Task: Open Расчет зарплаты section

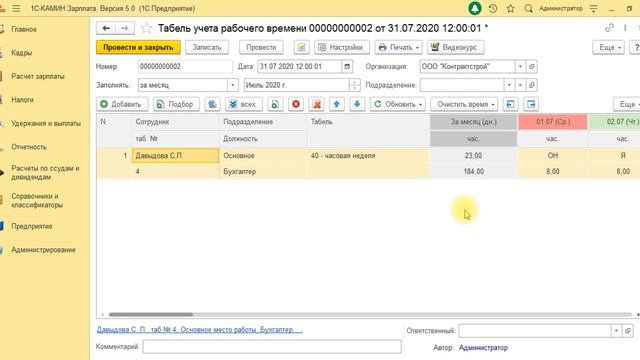Action: [38, 76]
